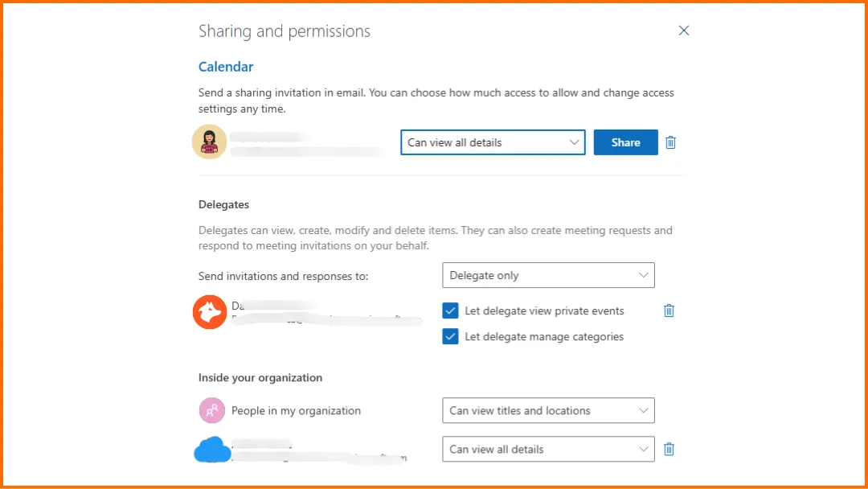Click the Calendar heading link
The image size is (868, 489).
[226, 67]
